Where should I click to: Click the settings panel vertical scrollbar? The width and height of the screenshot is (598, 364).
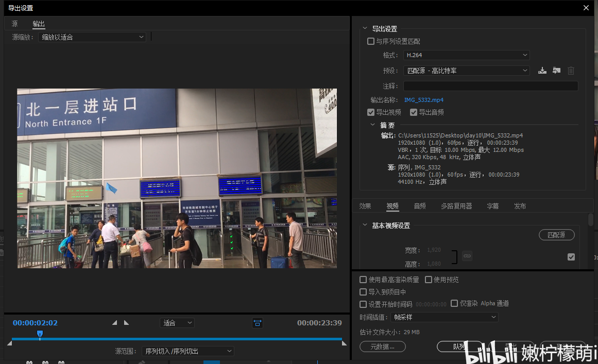(591, 220)
